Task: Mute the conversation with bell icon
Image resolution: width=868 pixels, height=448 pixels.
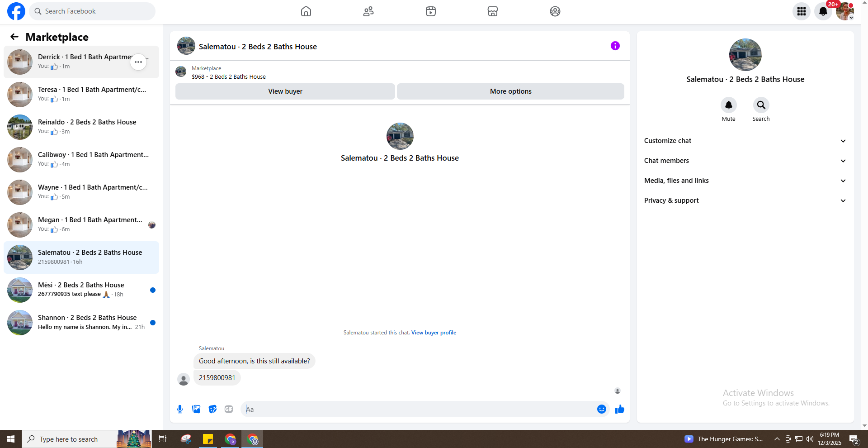Action: [729, 105]
